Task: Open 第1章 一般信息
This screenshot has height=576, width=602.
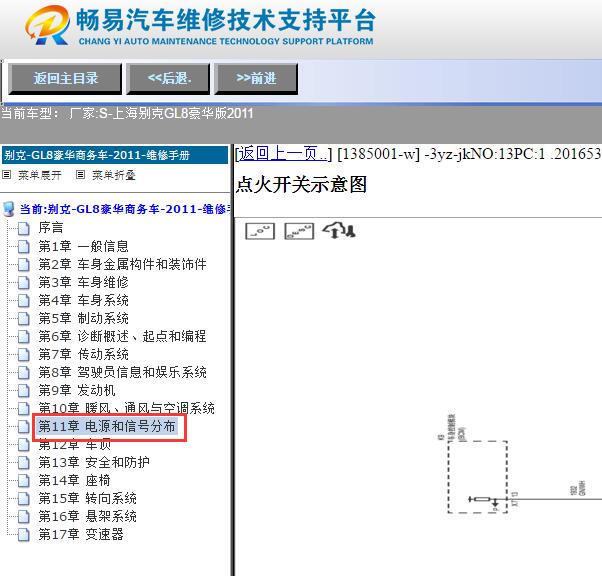Action: pos(83,246)
